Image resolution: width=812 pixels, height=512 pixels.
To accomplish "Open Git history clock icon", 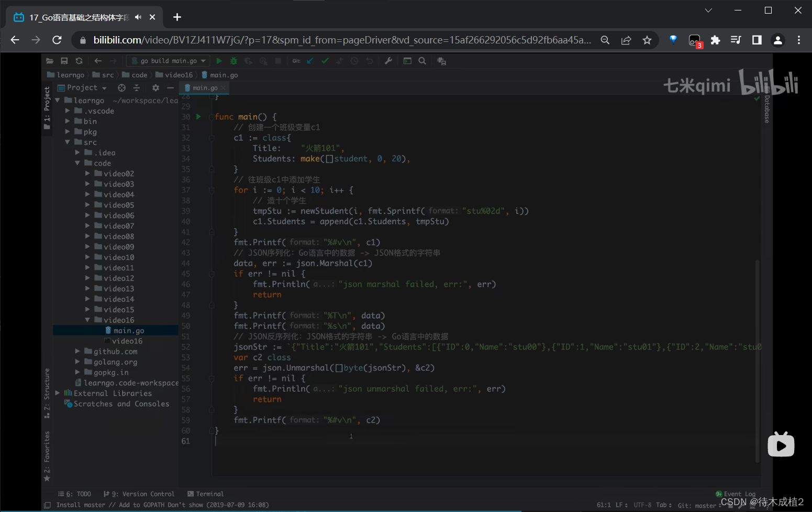I will (354, 61).
